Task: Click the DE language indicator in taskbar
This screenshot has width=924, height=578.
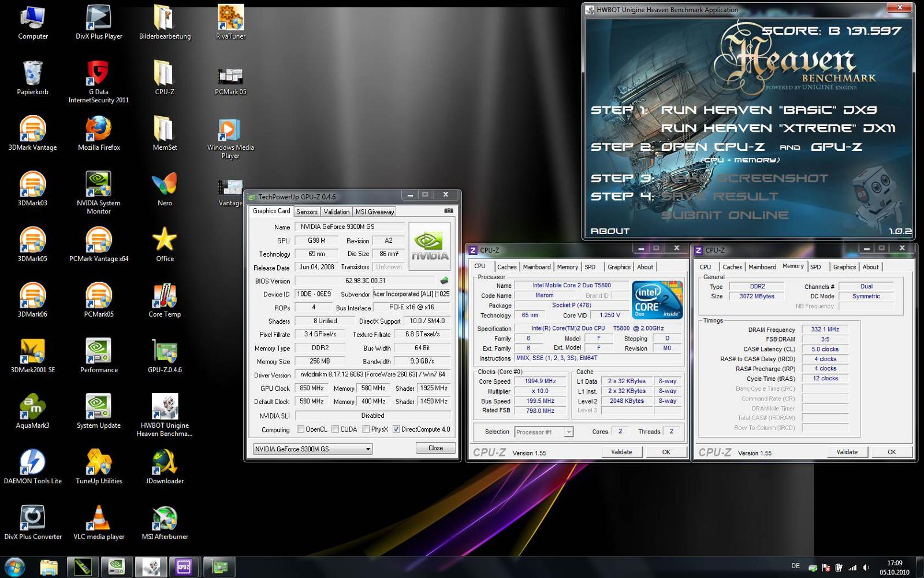Action: 796,566
